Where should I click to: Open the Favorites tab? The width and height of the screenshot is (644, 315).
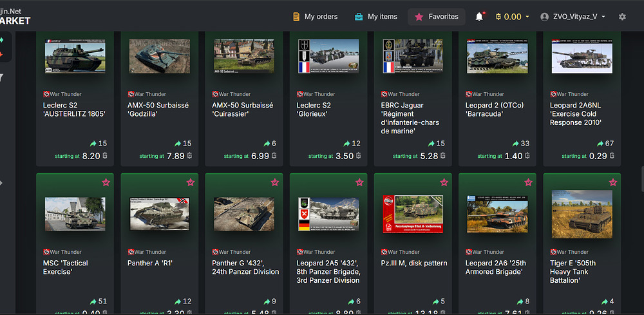point(436,17)
